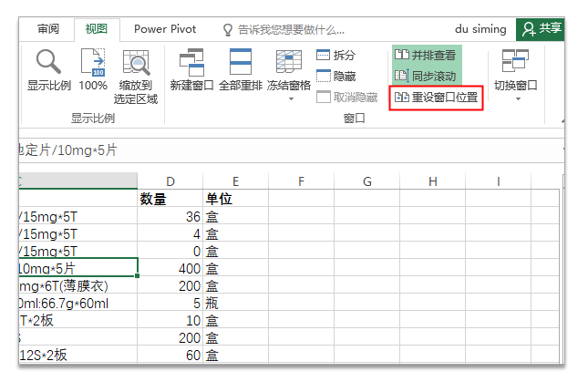The width and height of the screenshot is (588, 382).
Task: Open the 显示比例 zoom magnifier tool
Action: (x=48, y=70)
